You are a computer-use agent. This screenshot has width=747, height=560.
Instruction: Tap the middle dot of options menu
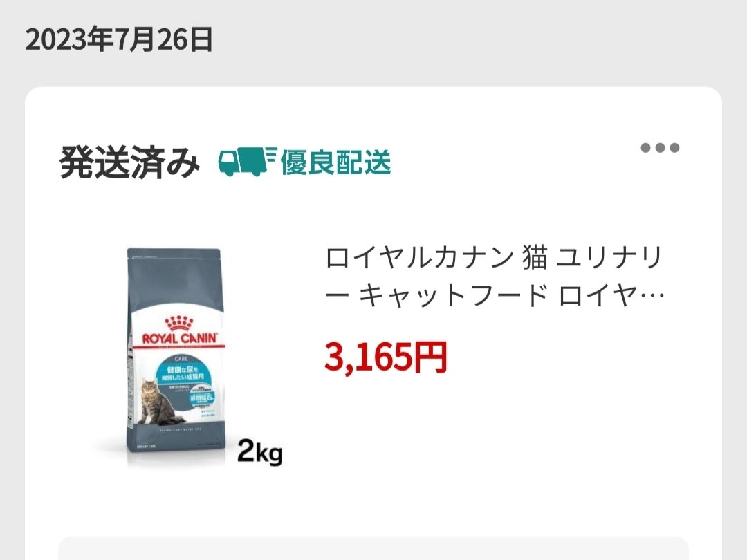pyautogui.click(x=660, y=148)
